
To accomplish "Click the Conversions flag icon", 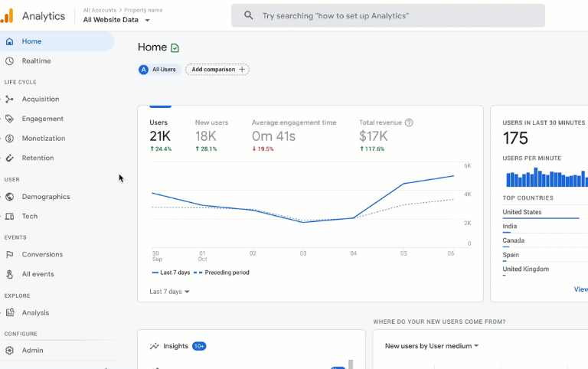I will point(10,255).
